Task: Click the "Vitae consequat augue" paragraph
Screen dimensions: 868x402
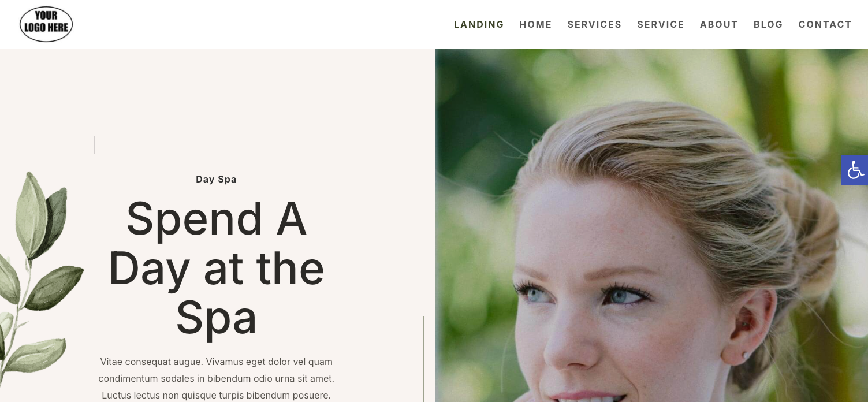Action: pos(216,379)
